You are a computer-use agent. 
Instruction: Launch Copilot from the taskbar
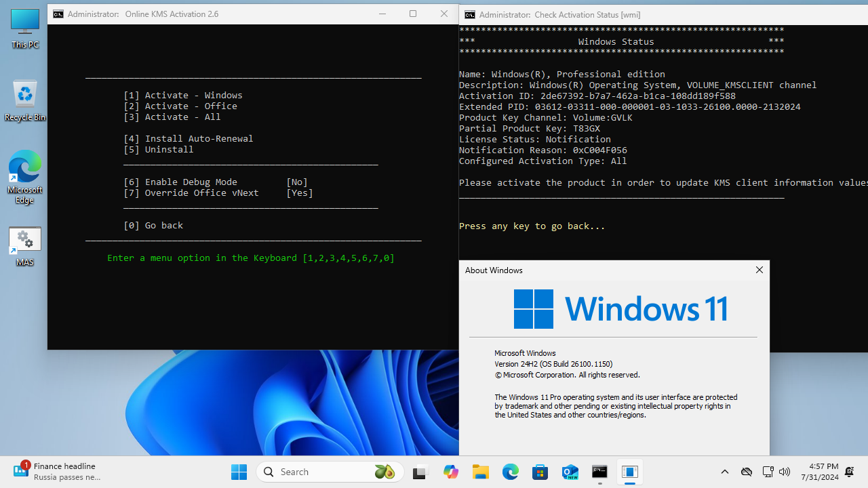451,472
